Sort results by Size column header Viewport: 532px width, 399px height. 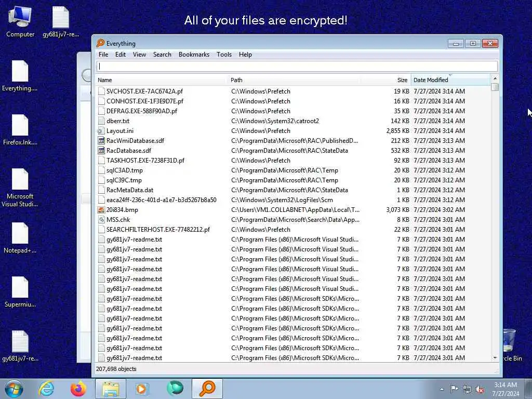[386, 80]
